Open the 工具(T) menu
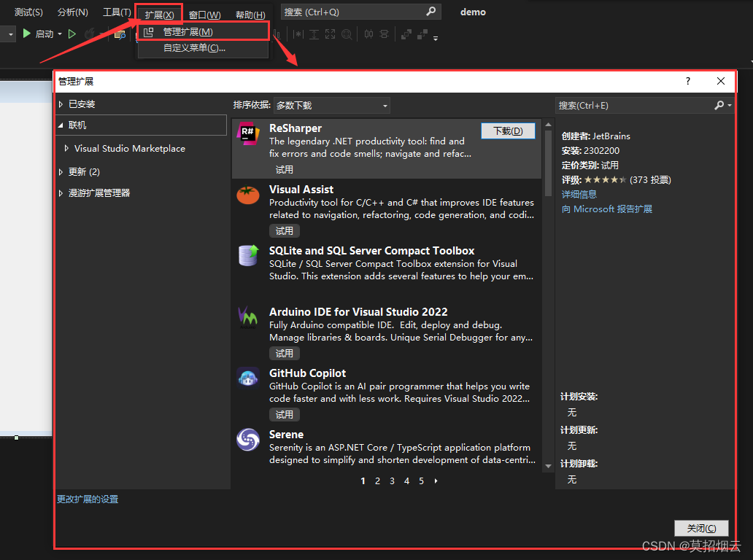Viewport: 753px width, 560px height. point(117,12)
